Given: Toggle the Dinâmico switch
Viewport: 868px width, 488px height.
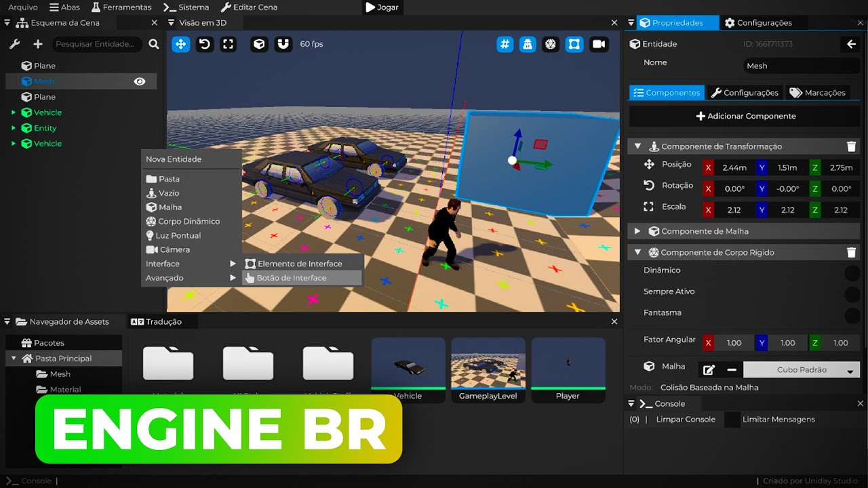Looking at the screenshot, I should 852,273.
